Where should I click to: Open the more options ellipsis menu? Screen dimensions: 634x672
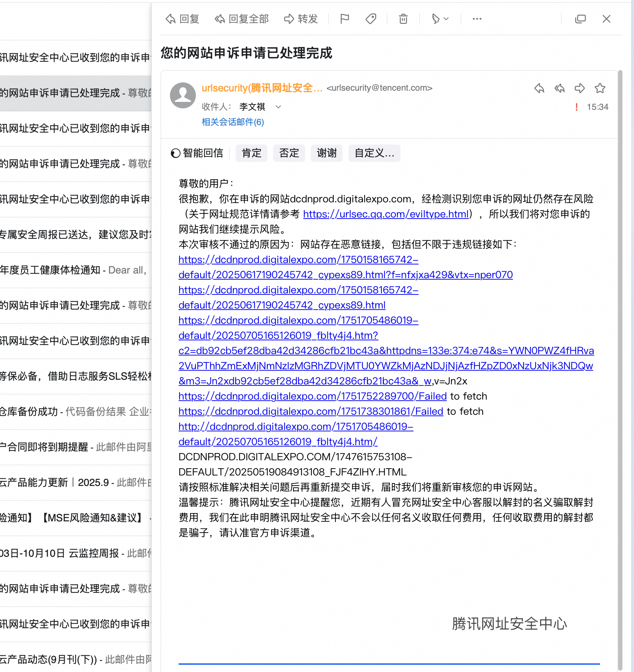pyautogui.click(x=477, y=19)
